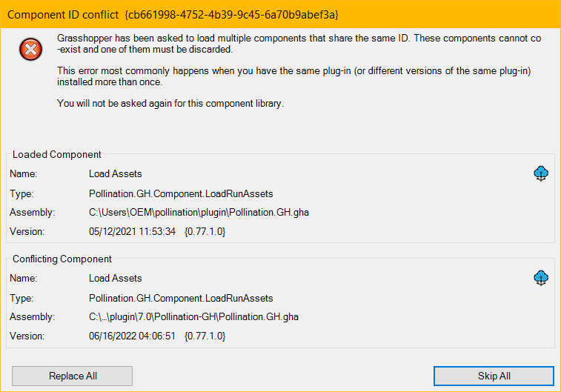Click the Conflicting Component Pollination cloud icon
The width and height of the screenshot is (561, 392).
(x=541, y=278)
